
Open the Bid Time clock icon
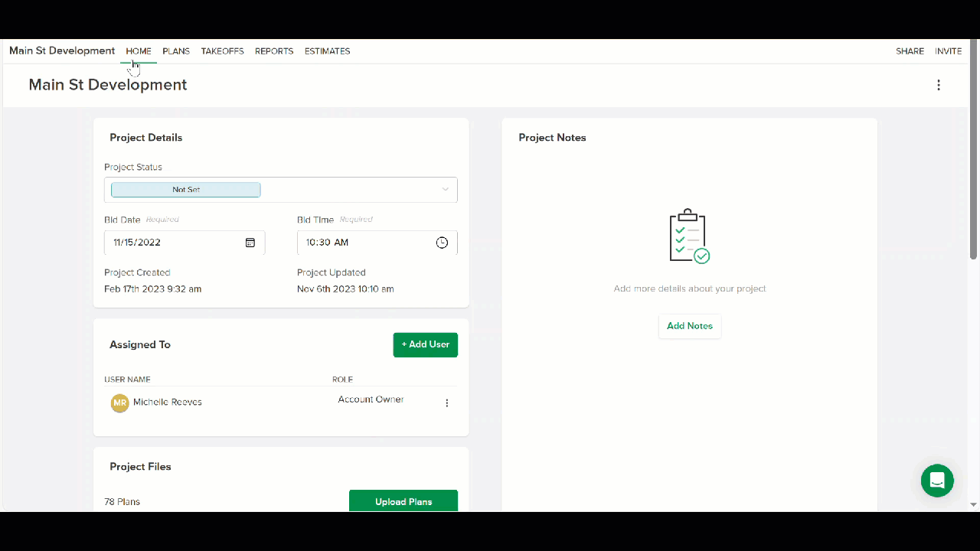[x=442, y=243]
